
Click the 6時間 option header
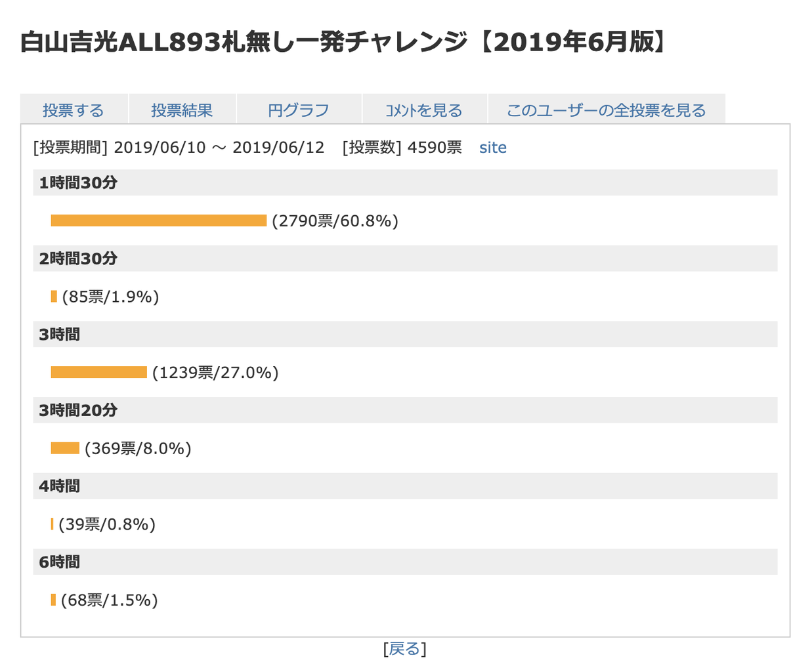59,562
